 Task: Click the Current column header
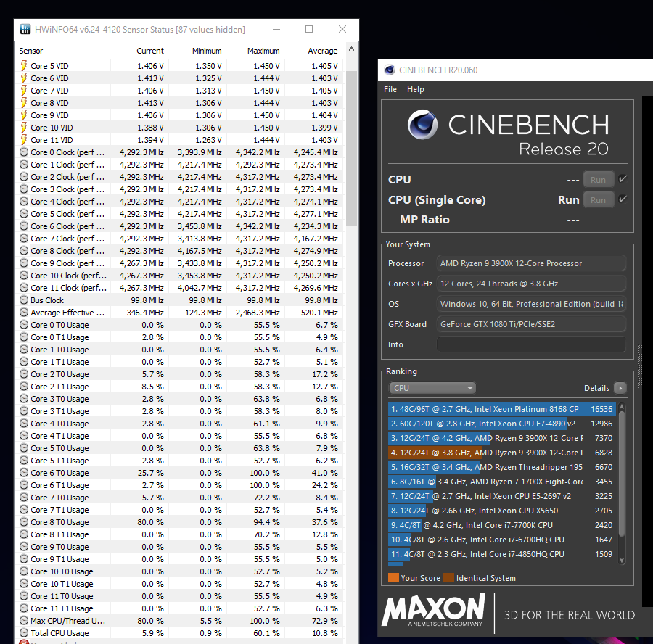[x=139, y=51]
